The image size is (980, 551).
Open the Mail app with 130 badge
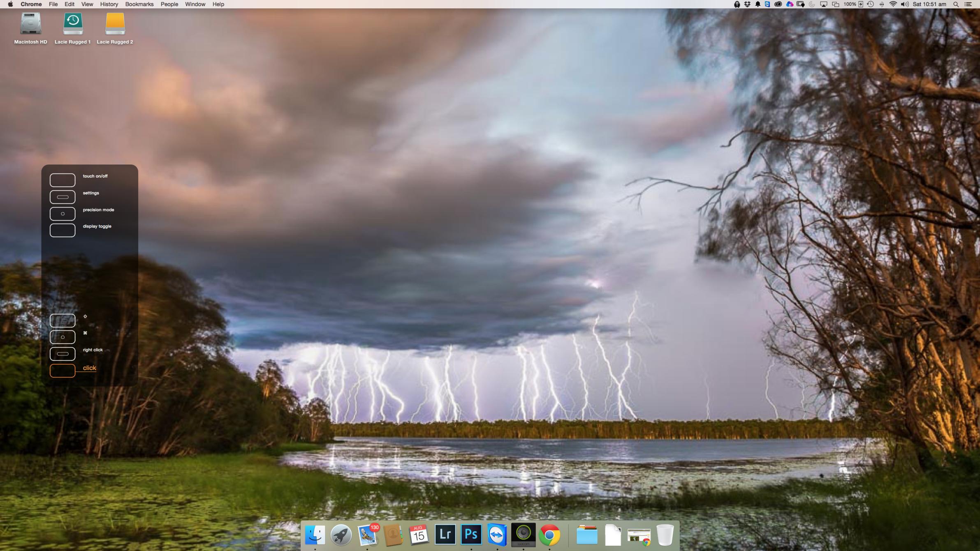(367, 535)
